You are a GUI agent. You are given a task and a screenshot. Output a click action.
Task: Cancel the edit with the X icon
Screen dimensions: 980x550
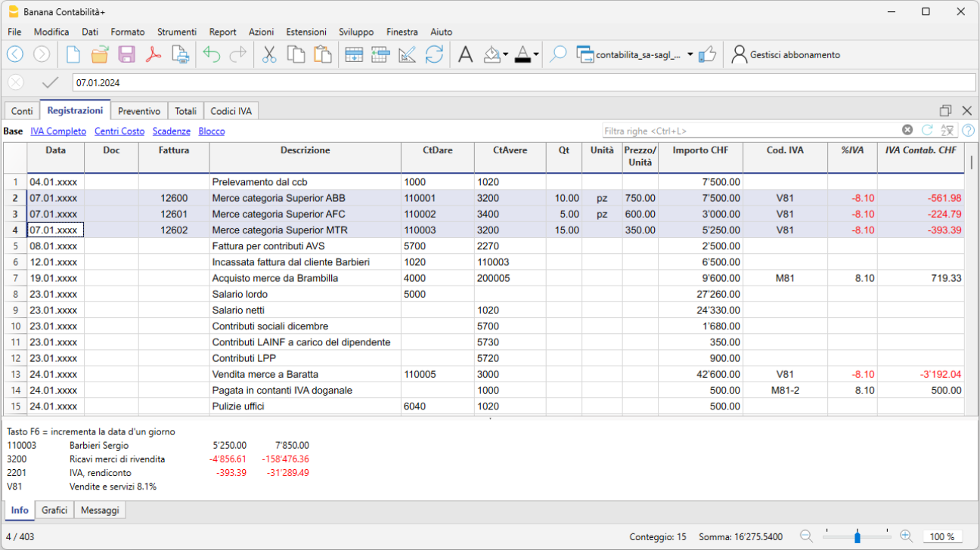click(15, 82)
